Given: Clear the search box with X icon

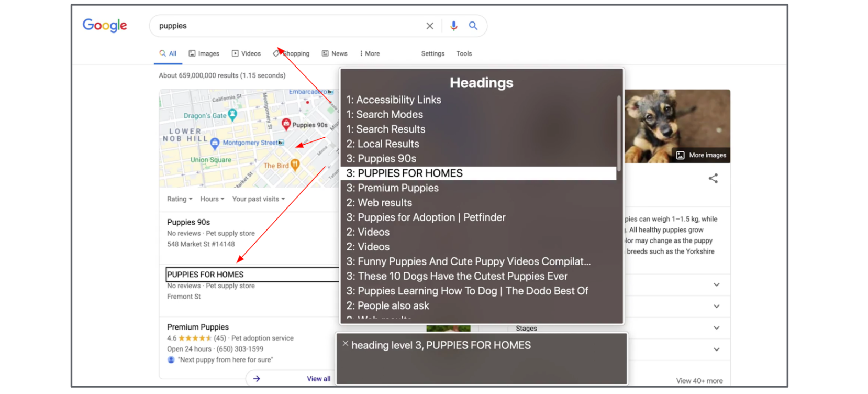Looking at the screenshot, I should [x=430, y=26].
